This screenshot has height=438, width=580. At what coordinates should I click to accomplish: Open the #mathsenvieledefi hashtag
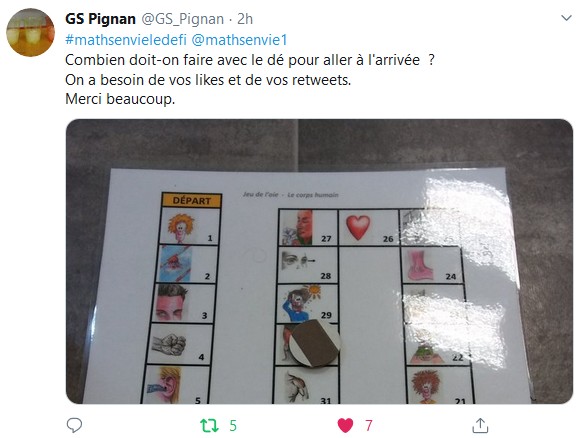[x=126, y=40]
